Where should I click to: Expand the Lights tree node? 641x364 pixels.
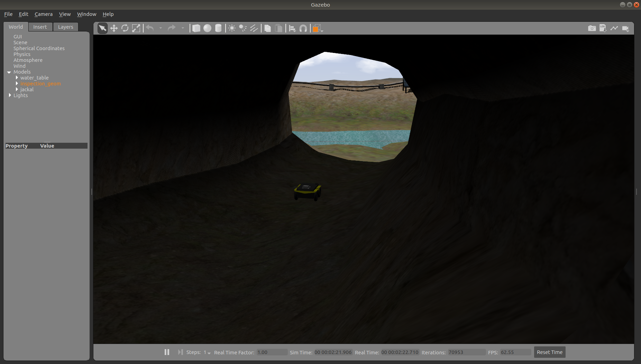[x=10, y=95]
